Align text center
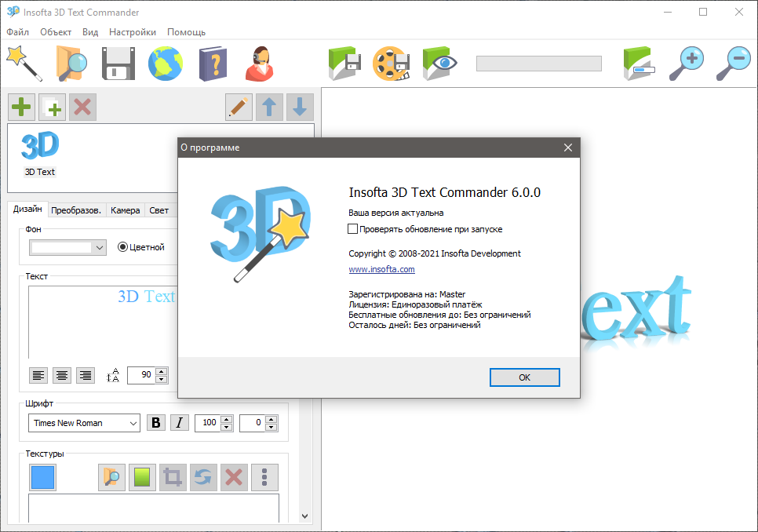This screenshot has height=532, width=758. (x=62, y=375)
